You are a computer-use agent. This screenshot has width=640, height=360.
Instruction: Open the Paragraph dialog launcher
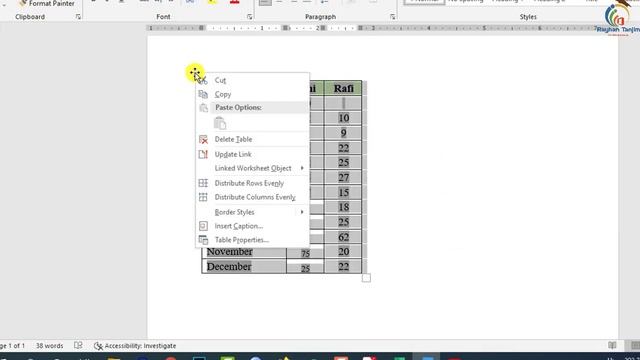pyautogui.click(x=392, y=17)
